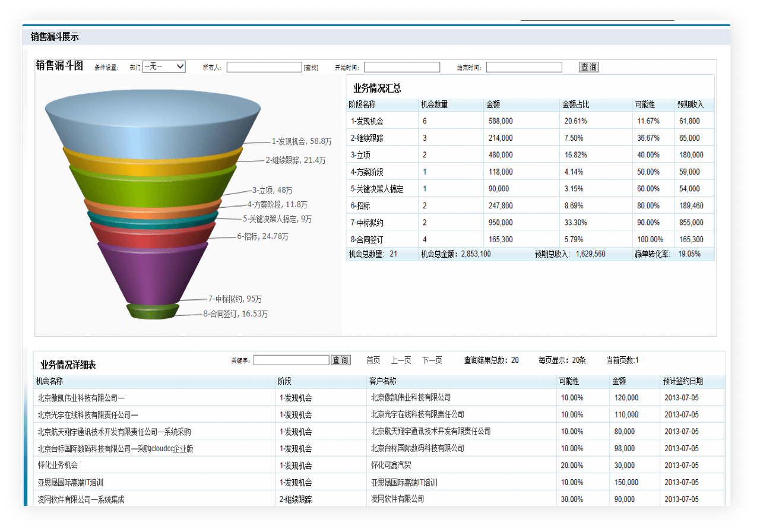Image resolution: width=760 pixels, height=532 pixels.
Task: Open opportunity 亚思晟国际高端IT培训 in 机会名称 column
Action: pyautogui.click(x=70, y=483)
